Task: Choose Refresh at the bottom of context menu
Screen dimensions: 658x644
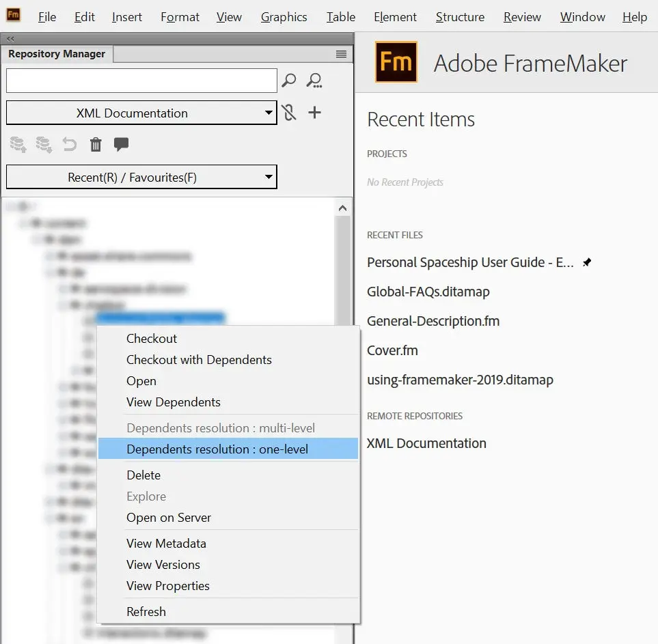Action: click(146, 612)
